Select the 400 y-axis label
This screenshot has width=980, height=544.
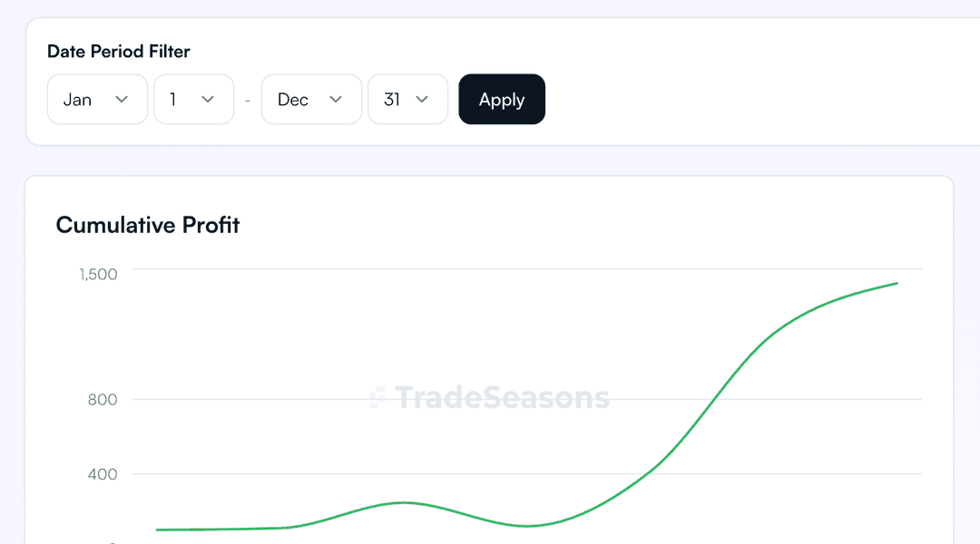pos(103,474)
